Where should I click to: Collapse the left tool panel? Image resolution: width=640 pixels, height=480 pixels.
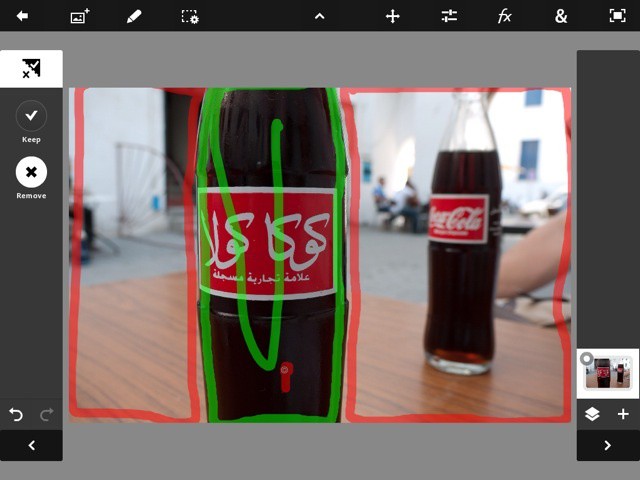31,446
